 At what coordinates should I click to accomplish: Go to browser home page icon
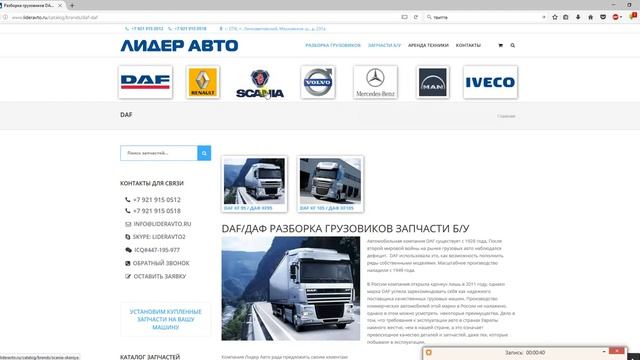pos(590,17)
